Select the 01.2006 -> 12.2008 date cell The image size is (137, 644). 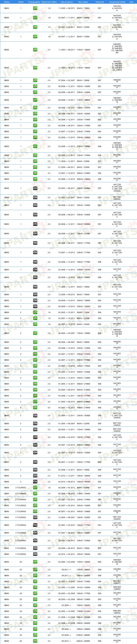click(67, 617)
